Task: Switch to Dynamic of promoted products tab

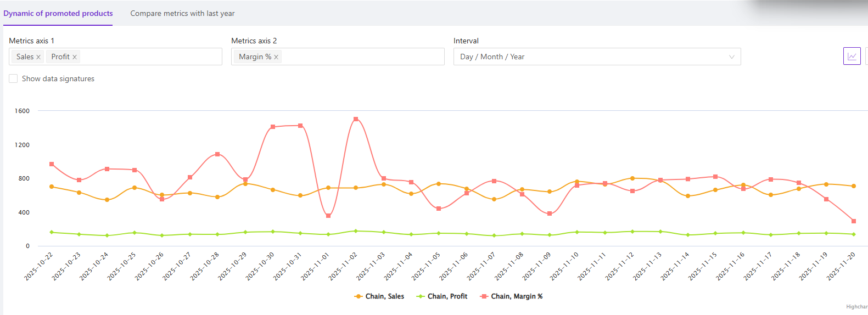Action: pyautogui.click(x=58, y=13)
